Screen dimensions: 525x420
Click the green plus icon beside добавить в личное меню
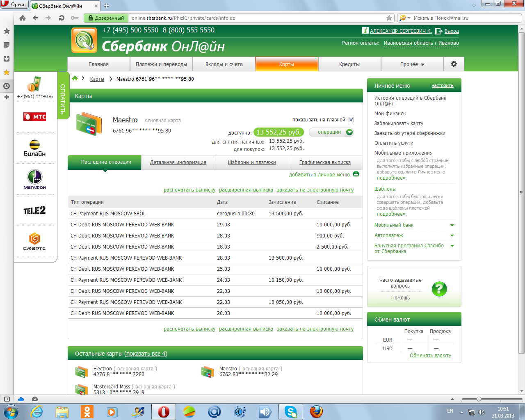point(356,174)
